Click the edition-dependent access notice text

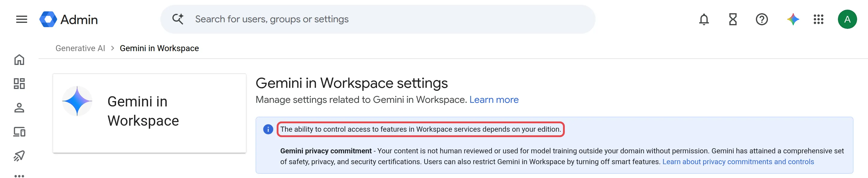pos(420,129)
